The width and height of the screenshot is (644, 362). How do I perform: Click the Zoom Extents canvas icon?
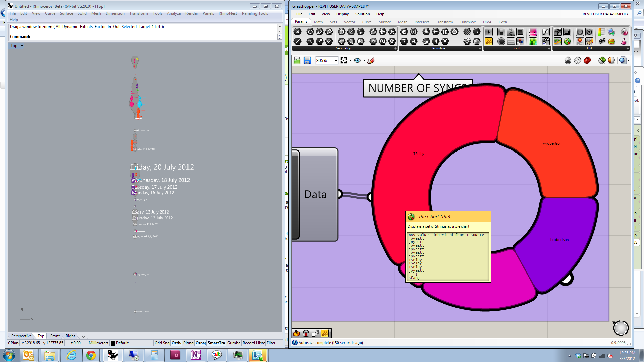pyautogui.click(x=344, y=61)
